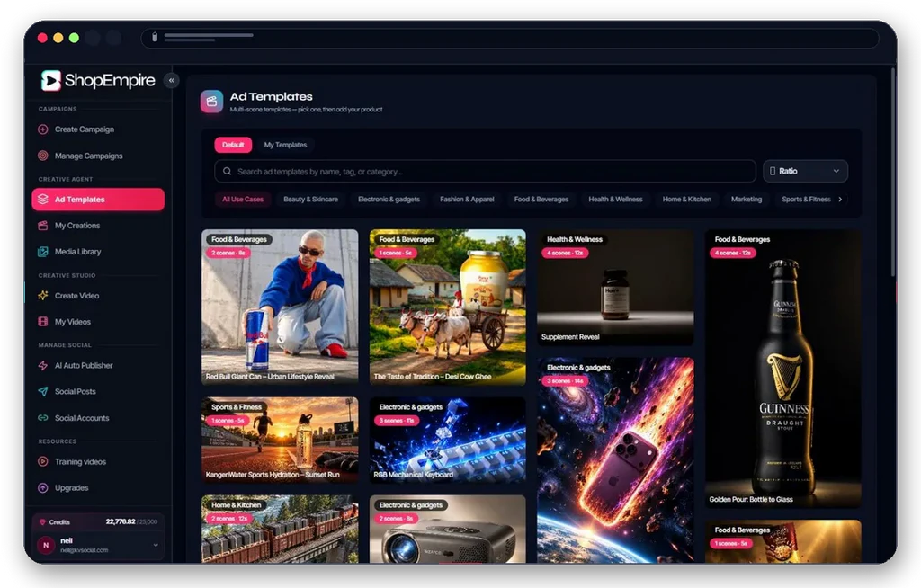
Task: Open the Upgrades page
Action: (x=98, y=487)
